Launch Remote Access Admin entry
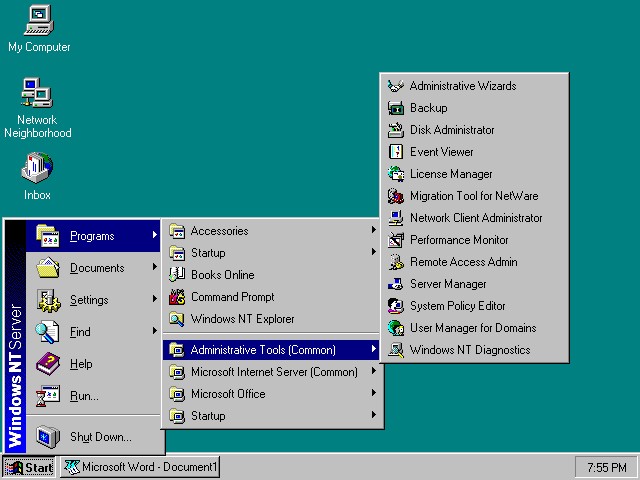Screen dimensions: 640x480 474,262
